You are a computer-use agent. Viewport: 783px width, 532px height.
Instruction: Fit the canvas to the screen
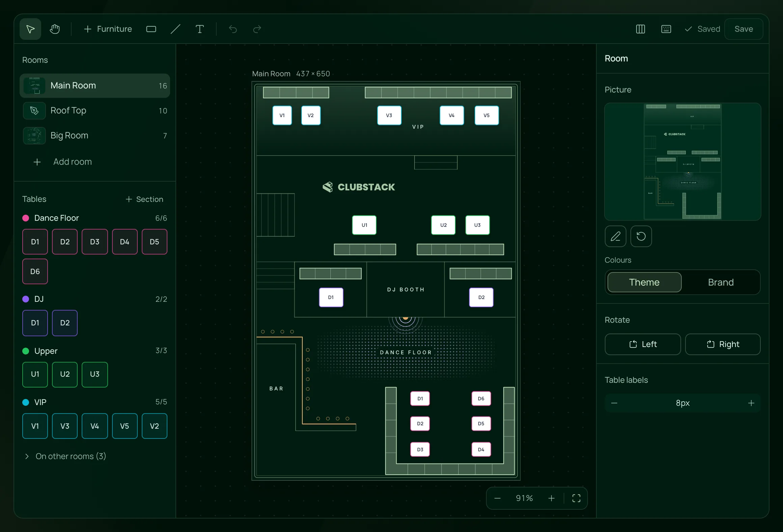(x=576, y=498)
